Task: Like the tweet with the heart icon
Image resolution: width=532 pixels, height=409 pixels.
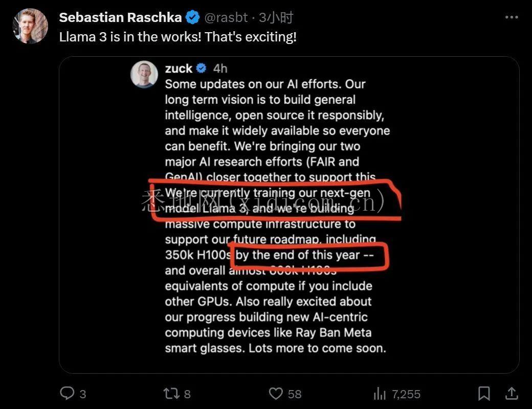Action: coord(276,393)
